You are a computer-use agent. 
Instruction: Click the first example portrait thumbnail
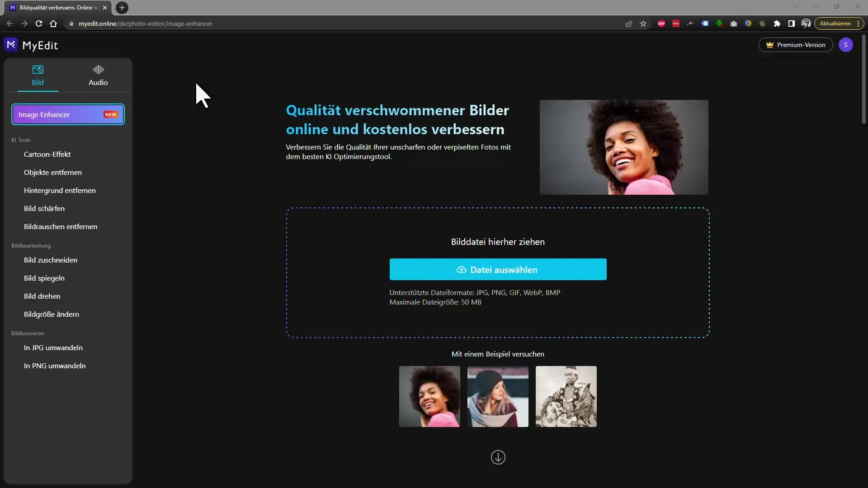tap(429, 396)
